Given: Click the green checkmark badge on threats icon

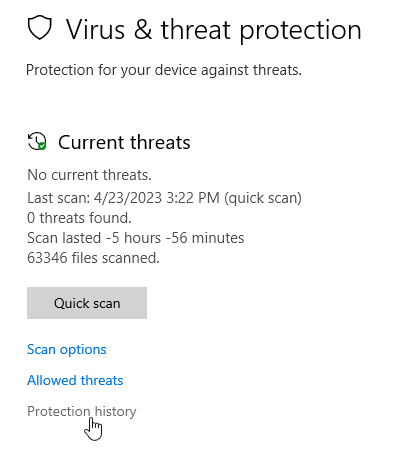Looking at the screenshot, I should point(42,146).
